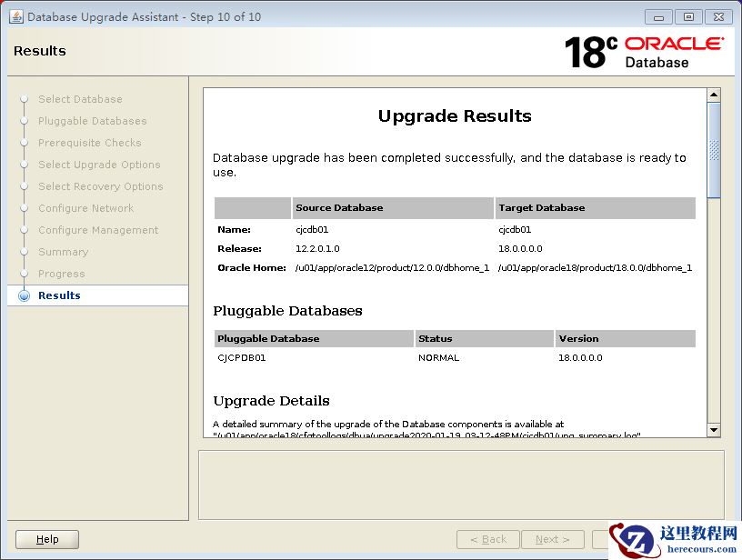Screen dimensions: 742x560
Task: Click the empty message area below results
Action: 461,485
